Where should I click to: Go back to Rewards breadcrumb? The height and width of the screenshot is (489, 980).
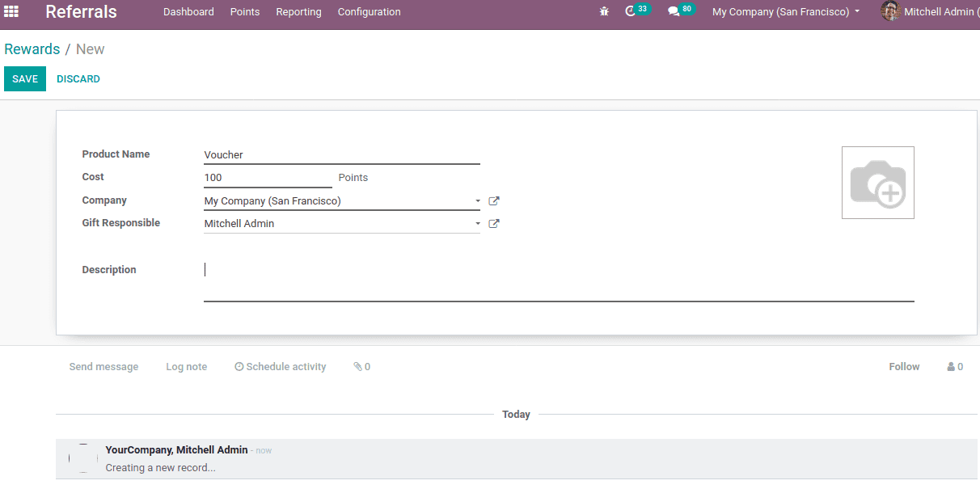coord(32,49)
